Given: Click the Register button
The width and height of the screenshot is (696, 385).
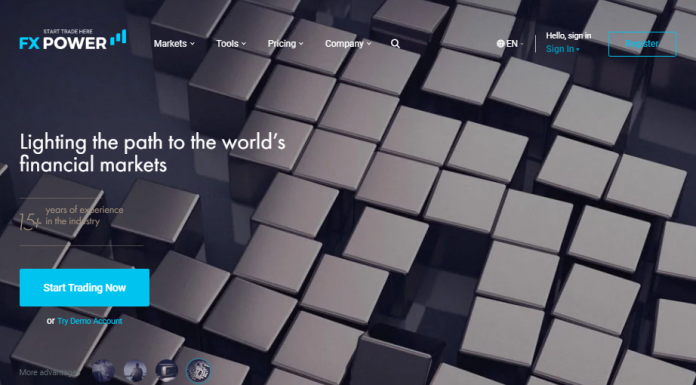Looking at the screenshot, I should 642,44.
